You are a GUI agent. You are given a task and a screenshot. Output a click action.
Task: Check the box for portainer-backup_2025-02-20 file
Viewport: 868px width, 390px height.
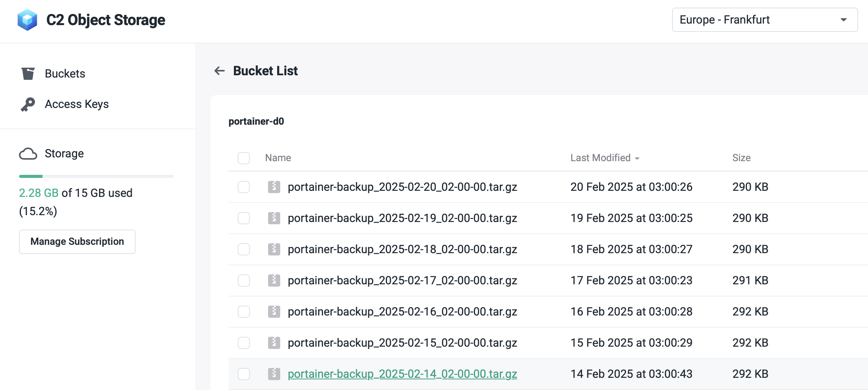coord(244,187)
